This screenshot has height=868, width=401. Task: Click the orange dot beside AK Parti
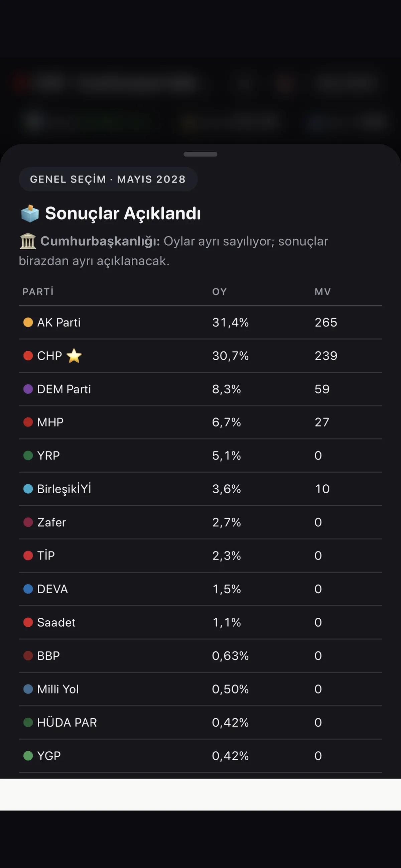[x=28, y=323]
